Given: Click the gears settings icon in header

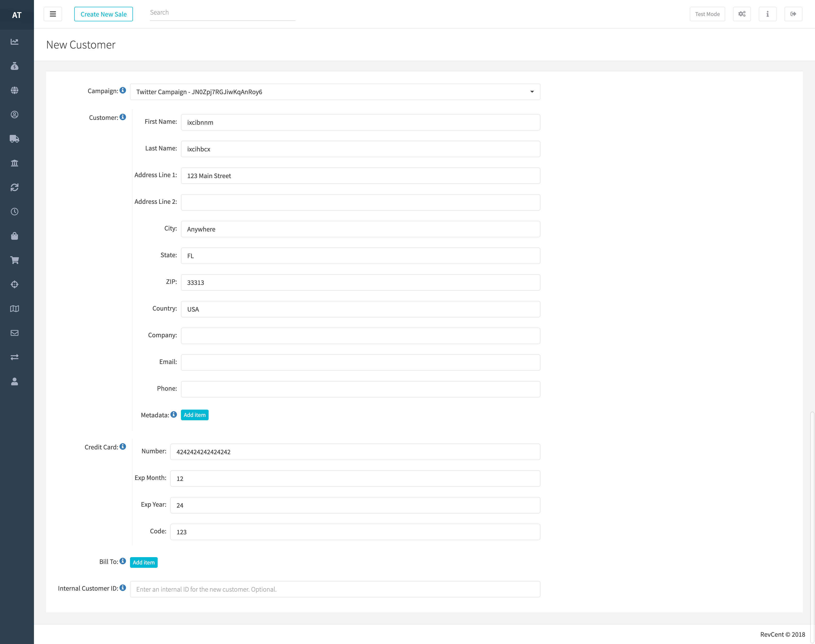Looking at the screenshot, I should coord(742,14).
